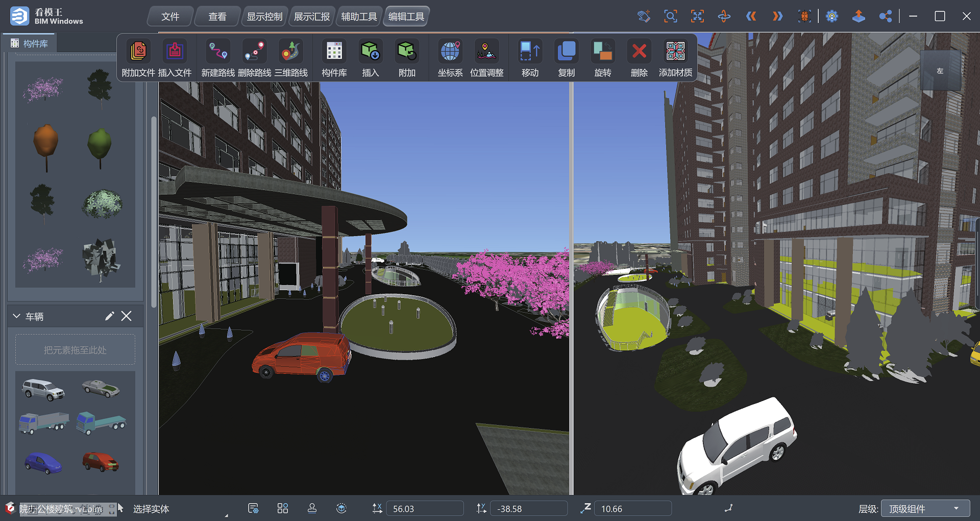
Task: Select the 移动 (move) tool
Action: [x=530, y=52]
